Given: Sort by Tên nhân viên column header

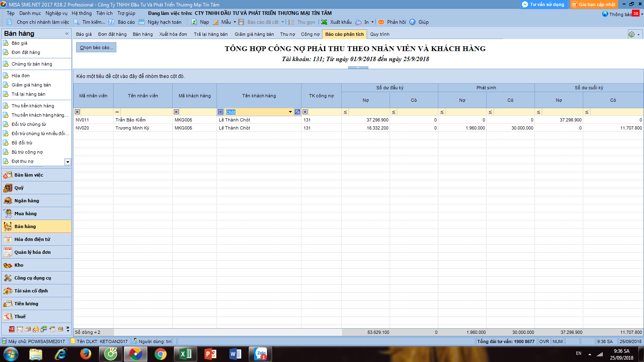Looking at the screenshot, I should coord(143,96).
